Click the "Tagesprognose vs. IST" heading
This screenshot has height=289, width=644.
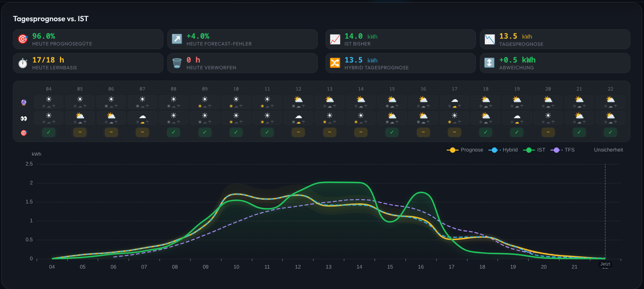(x=51, y=19)
